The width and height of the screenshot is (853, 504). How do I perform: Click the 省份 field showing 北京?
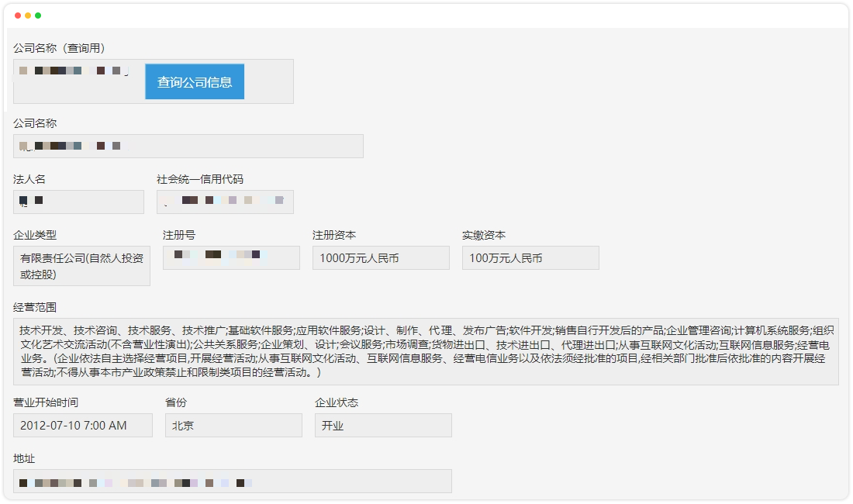[x=233, y=425]
